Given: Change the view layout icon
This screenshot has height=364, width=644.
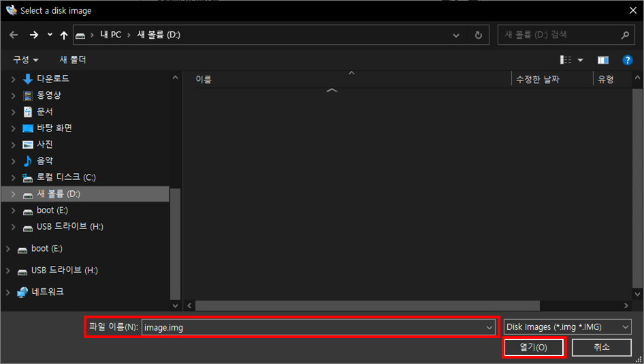Looking at the screenshot, I should point(566,60).
